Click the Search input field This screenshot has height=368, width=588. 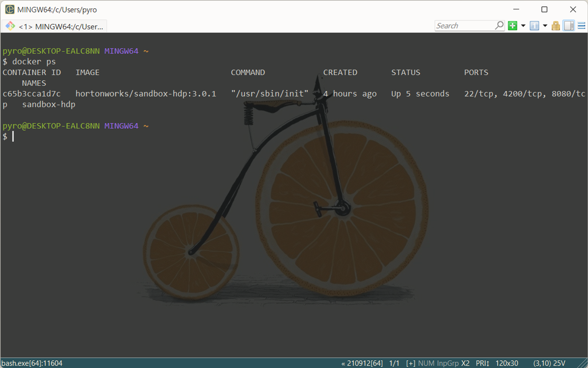pyautogui.click(x=465, y=26)
